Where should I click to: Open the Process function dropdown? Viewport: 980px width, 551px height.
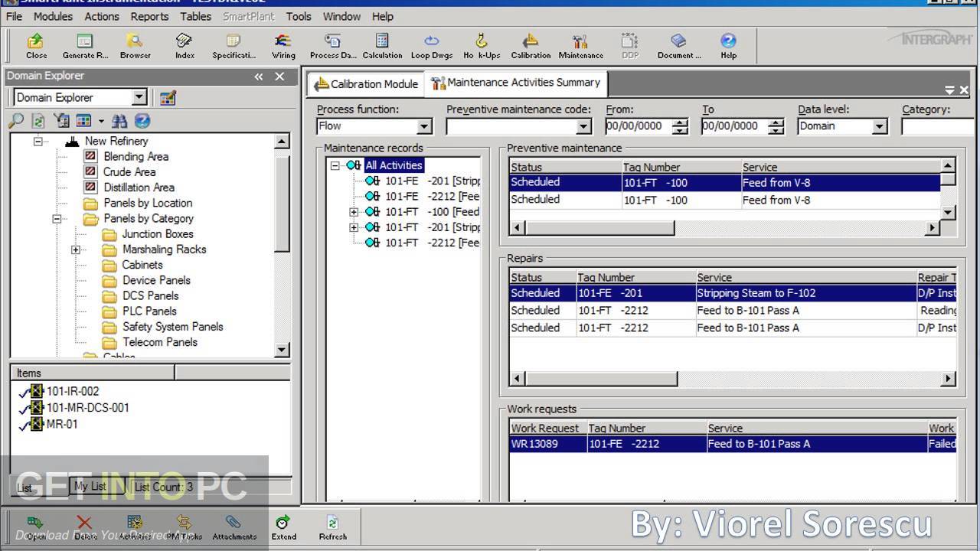click(425, 126)
